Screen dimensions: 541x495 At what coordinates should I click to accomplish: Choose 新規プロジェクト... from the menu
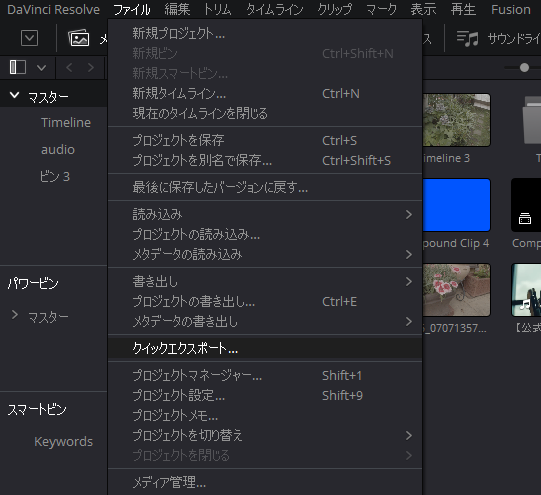265,33
